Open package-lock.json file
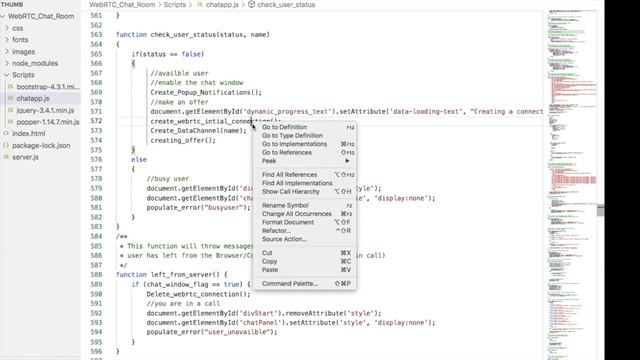 point(41,145)
